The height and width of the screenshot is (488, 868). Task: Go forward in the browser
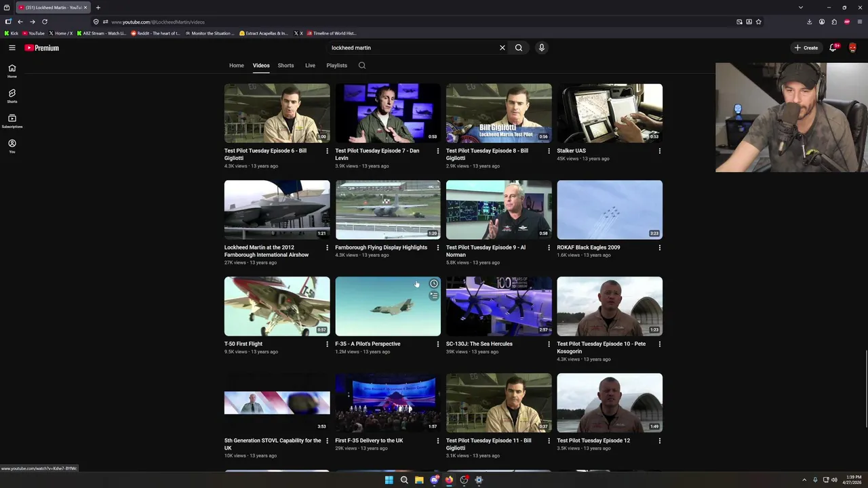coord(32,22)
